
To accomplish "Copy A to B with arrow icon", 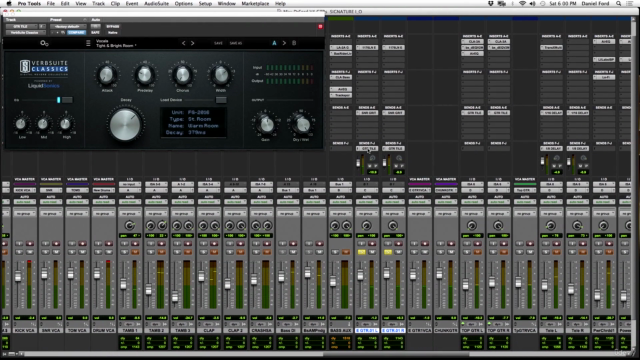I will pos(284,43).
